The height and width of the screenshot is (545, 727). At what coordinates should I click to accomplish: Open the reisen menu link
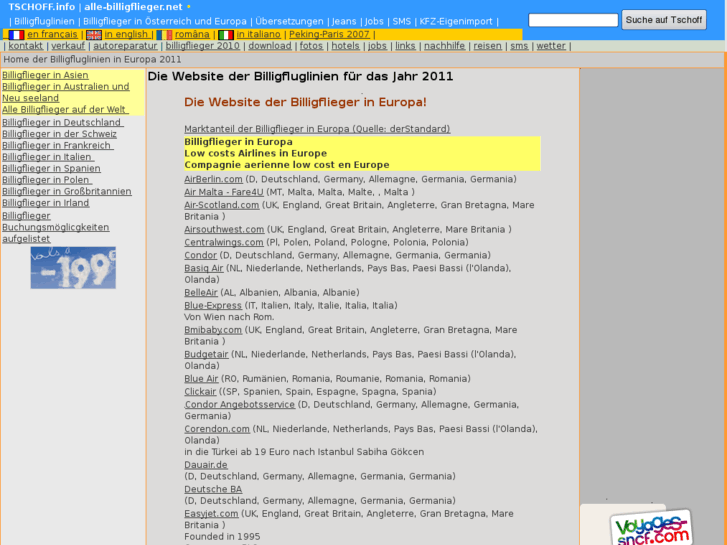(487, 45)
